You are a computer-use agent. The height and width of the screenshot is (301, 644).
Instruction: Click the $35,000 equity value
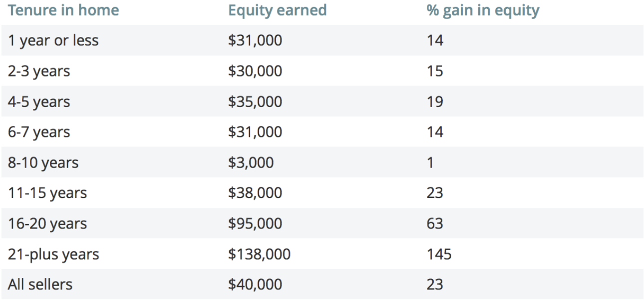(x=255, y=101)
